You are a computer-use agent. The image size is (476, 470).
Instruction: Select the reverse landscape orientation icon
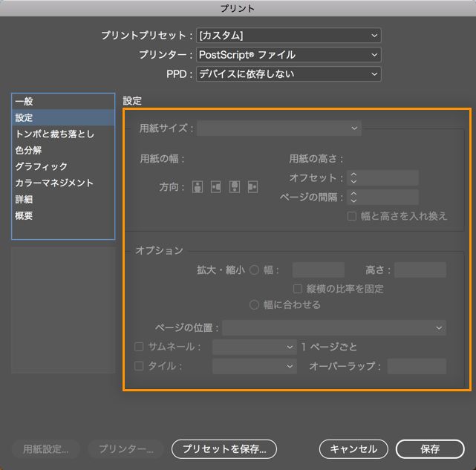click(253, 186)
